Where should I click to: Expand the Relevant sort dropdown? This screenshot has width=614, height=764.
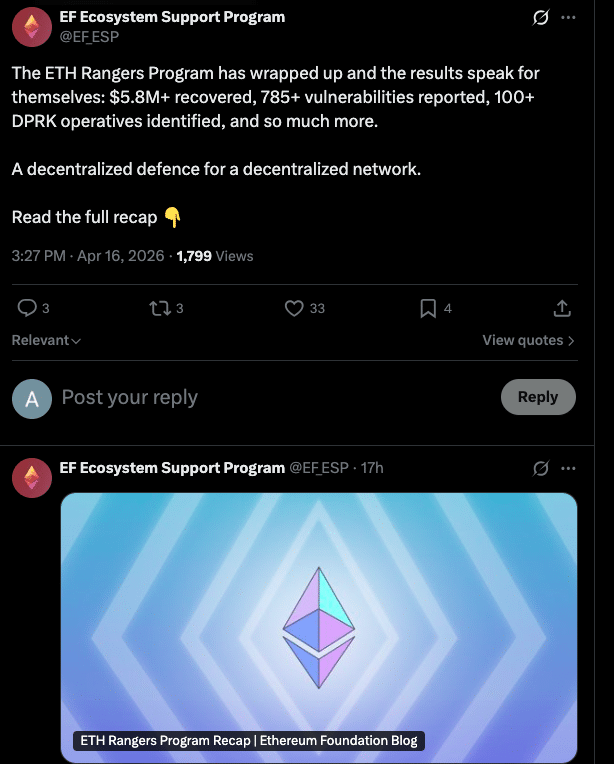[x=46, y=340]
